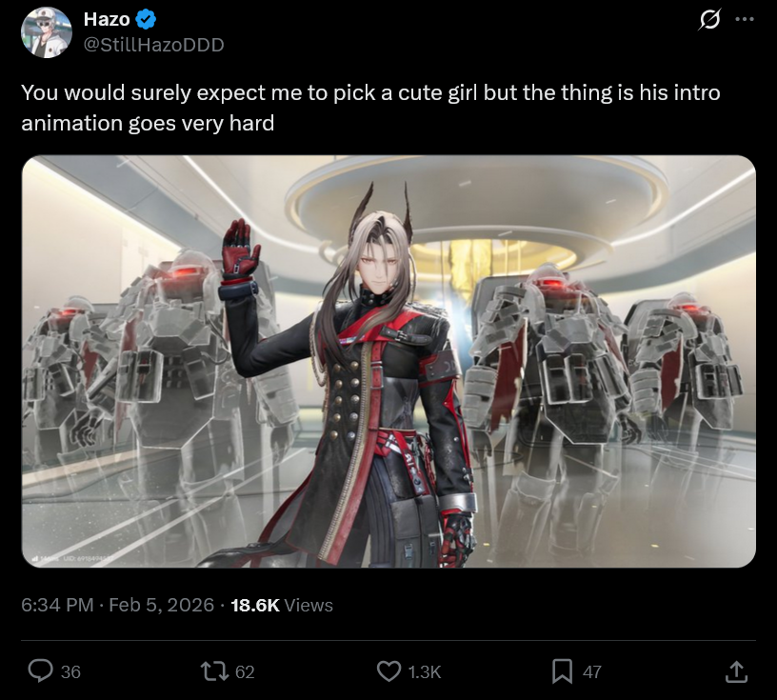Open the @StillHazoDDD handle link

click(153, 45)
